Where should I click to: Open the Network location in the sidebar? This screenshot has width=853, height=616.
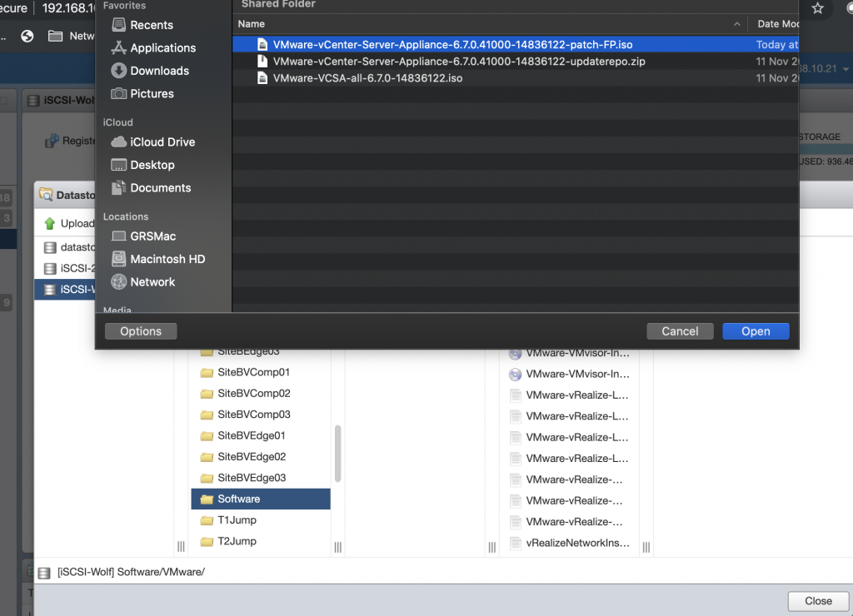pyautogui.click(x=143, y=281)
